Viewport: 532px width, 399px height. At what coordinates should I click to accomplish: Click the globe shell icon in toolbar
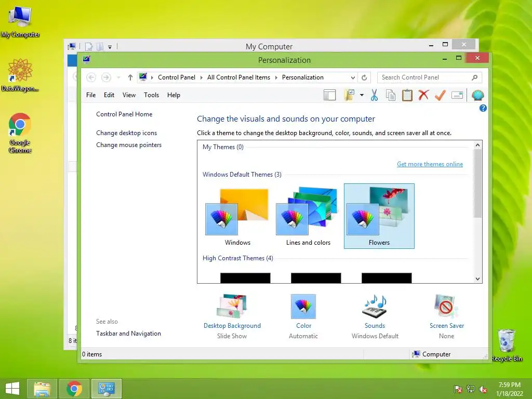tap(478, 96)
